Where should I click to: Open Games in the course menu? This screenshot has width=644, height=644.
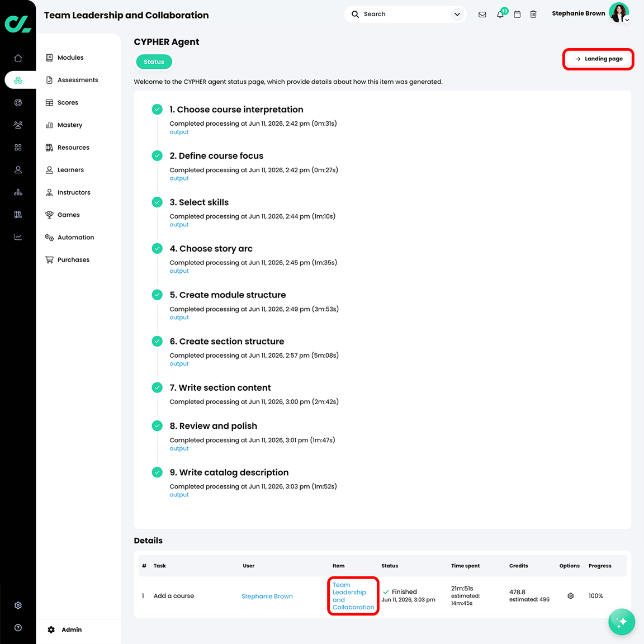(69, 215)
